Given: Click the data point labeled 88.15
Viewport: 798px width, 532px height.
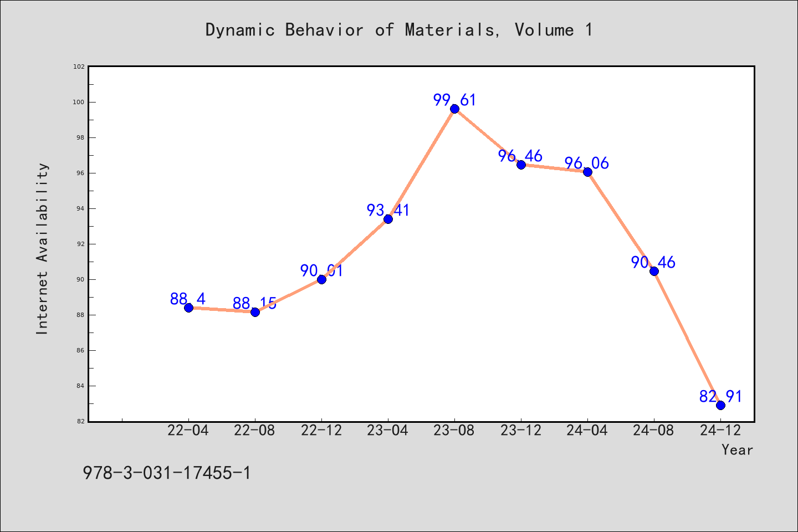Looking at the screenshot, I should click(x=255, y=312).
